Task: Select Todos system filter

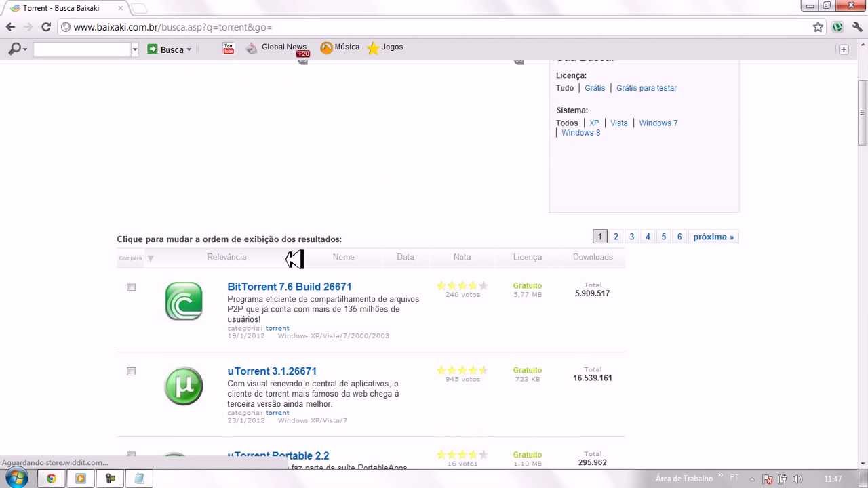Action: coord(567,123)
